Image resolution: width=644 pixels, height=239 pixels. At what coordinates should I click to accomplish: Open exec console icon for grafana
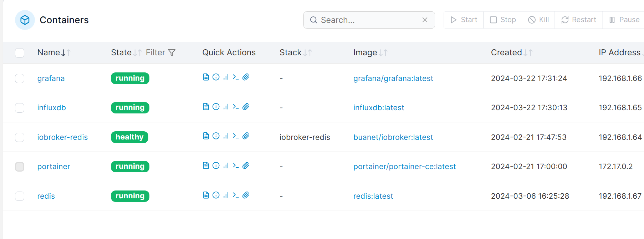coord(236,77)
